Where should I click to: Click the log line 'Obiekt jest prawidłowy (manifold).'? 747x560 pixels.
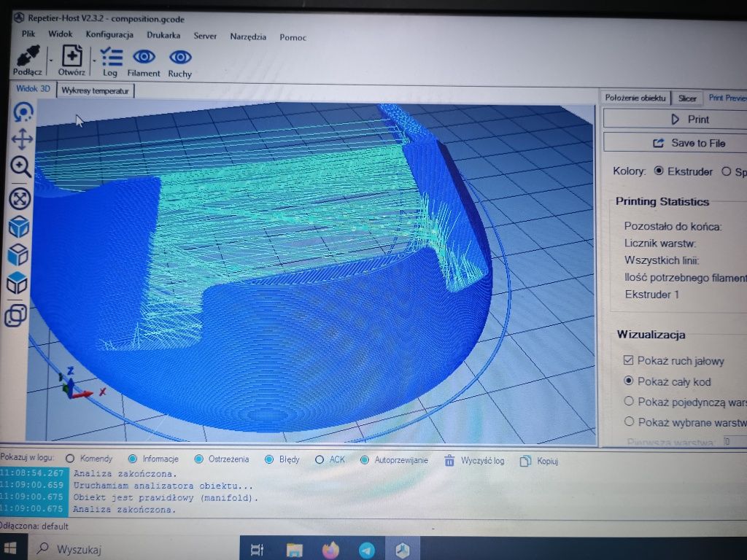coord(166,497)
